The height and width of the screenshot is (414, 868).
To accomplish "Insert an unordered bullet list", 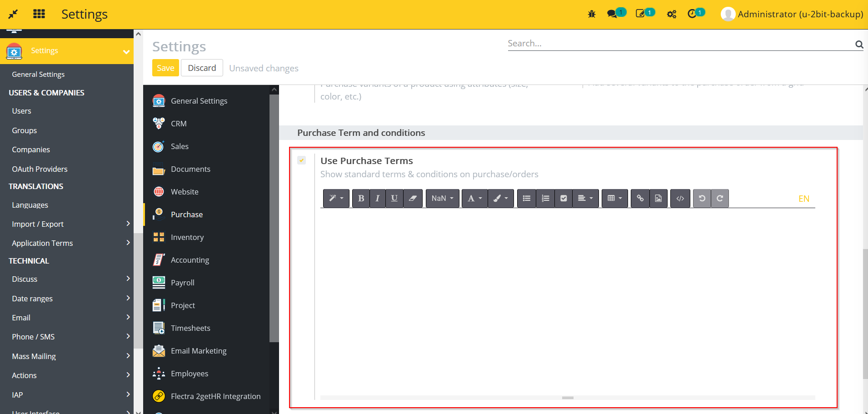I will pyautogui.click(x=526, y=198).
